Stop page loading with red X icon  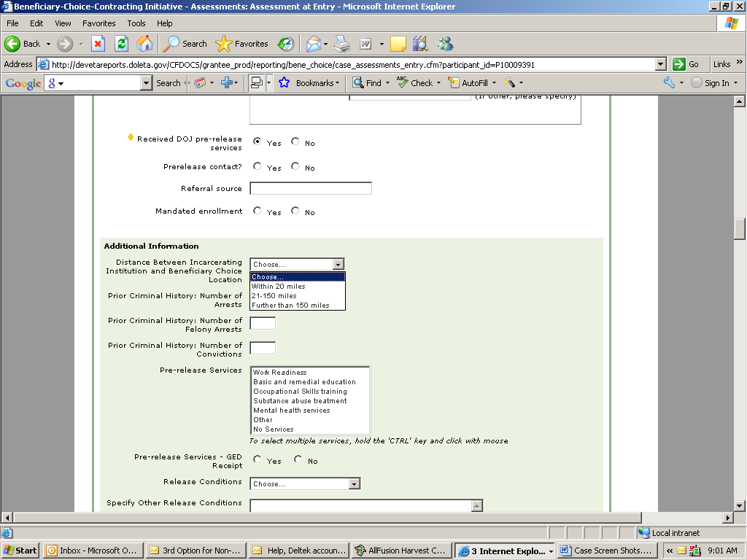tap(98, 44)
